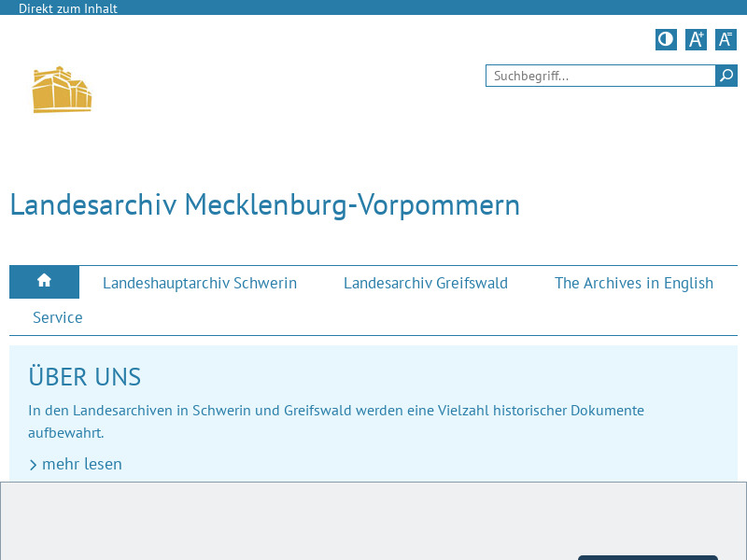Expand the ÜBER UNS section via mehr lesen
747x560 pixels.
[82, 464]
